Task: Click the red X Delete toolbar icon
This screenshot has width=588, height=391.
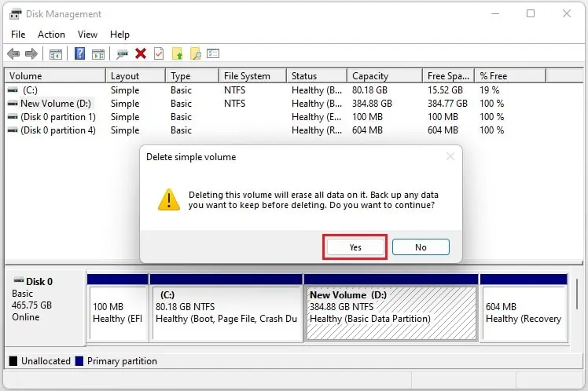Action: [x=141, y=53]
